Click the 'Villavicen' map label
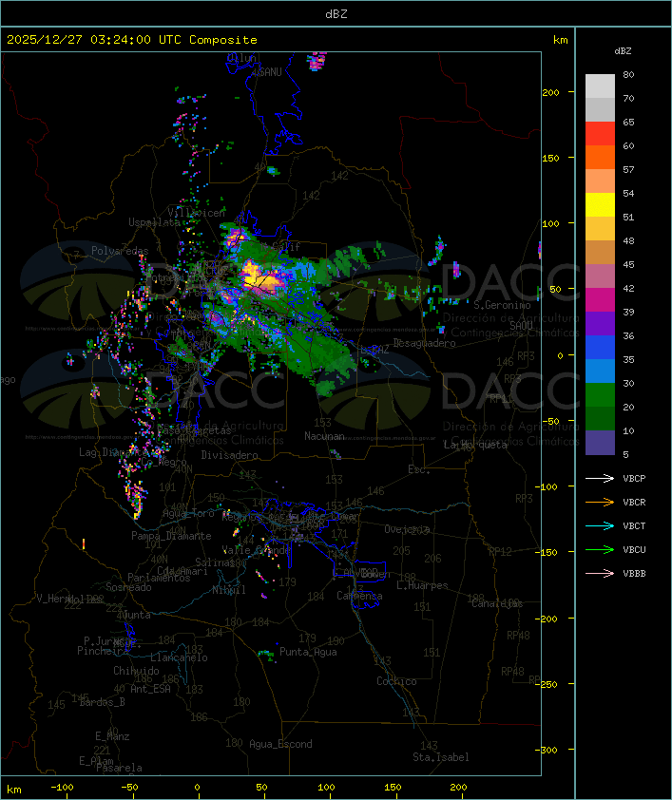 point(197,212)
